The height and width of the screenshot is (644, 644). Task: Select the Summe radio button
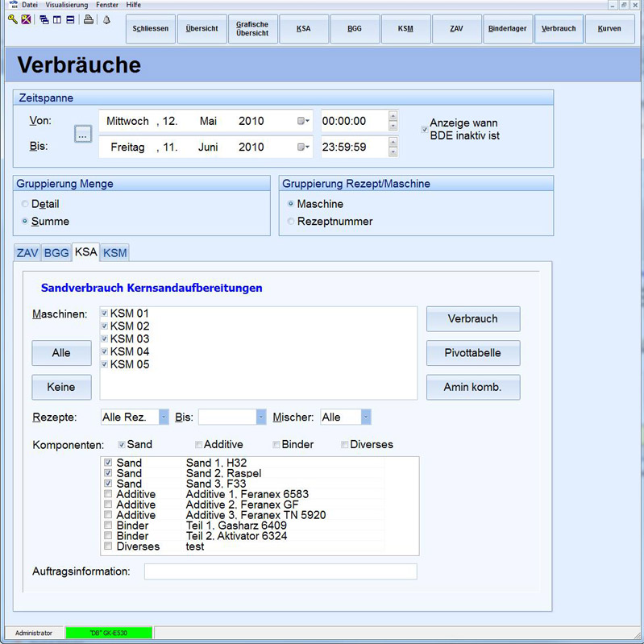coord(25,221)
